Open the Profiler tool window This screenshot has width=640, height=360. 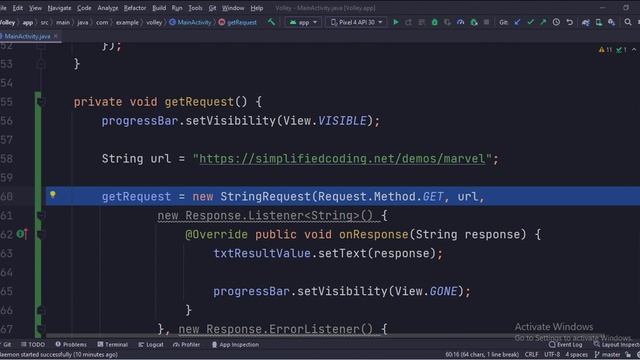click(x=187, y=344)
